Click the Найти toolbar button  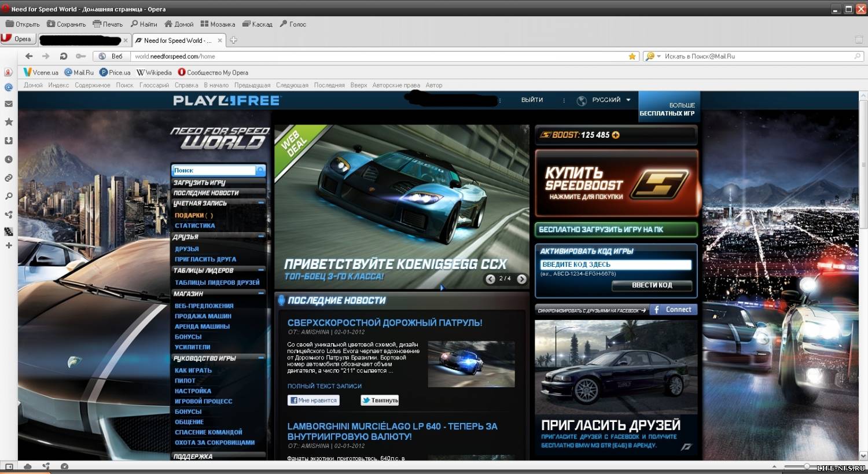click(x=144, y=24)
